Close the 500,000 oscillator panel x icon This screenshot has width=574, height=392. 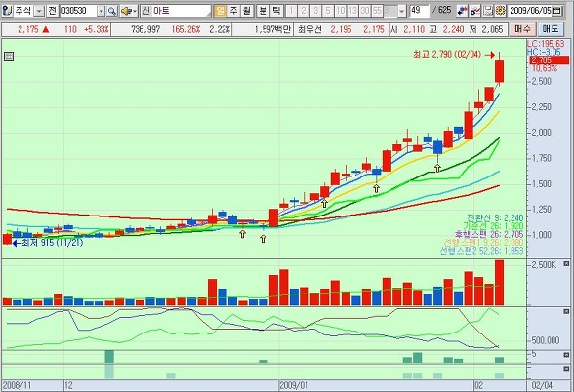point(566,312)
